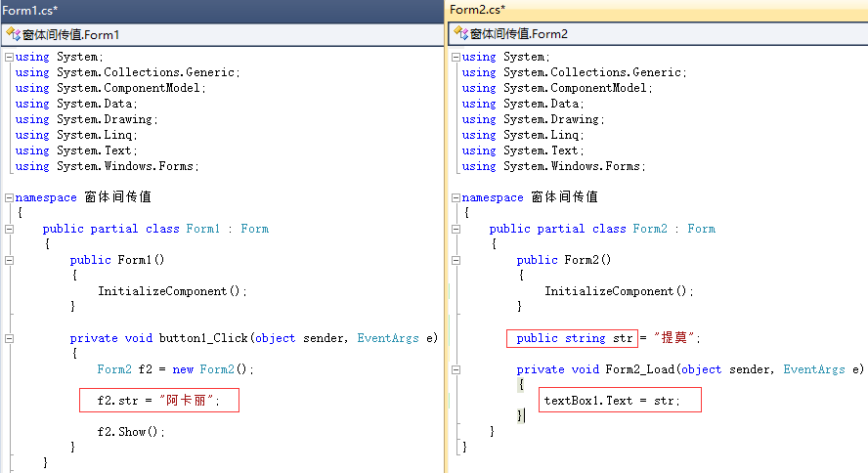Click the Form base class in Form1 declaration
The height and width of the screenshot is (473, 868).
point(255,229)
